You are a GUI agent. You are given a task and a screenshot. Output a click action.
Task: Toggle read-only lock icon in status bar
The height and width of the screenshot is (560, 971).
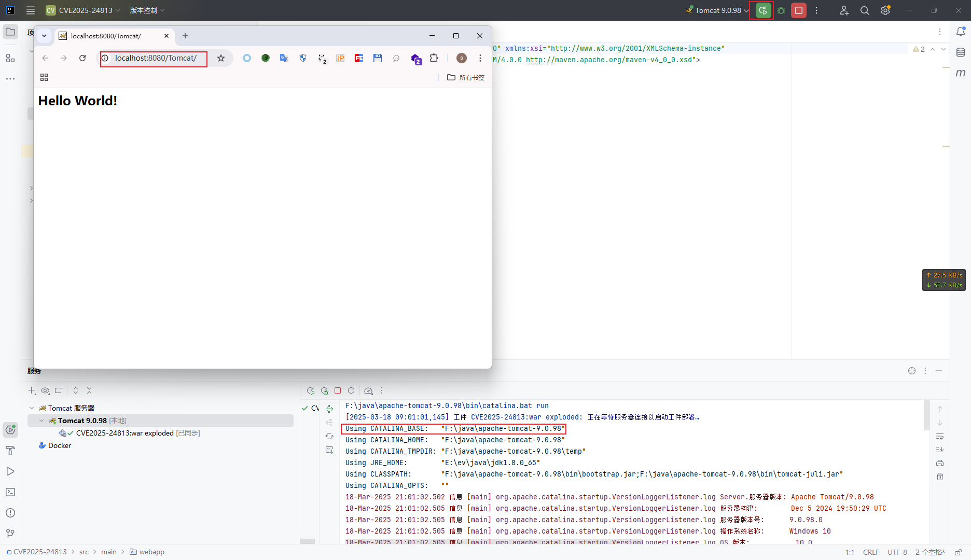[x=958, y=552]
